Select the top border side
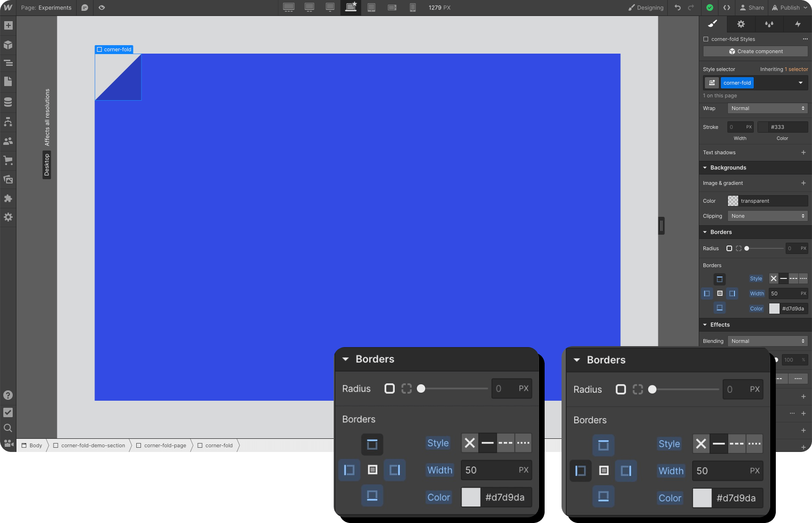812x523 pixels. pyautogui.click(x=719, y=279)
